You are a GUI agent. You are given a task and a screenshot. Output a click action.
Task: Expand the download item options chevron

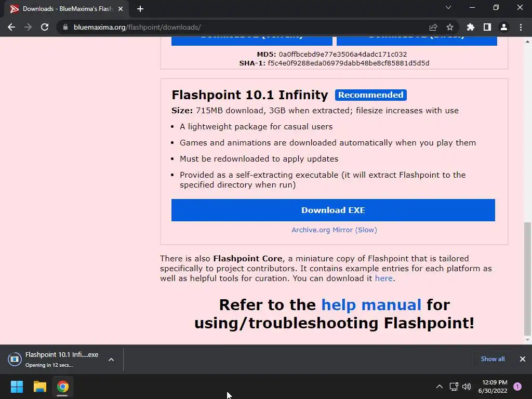coord(111,360)
